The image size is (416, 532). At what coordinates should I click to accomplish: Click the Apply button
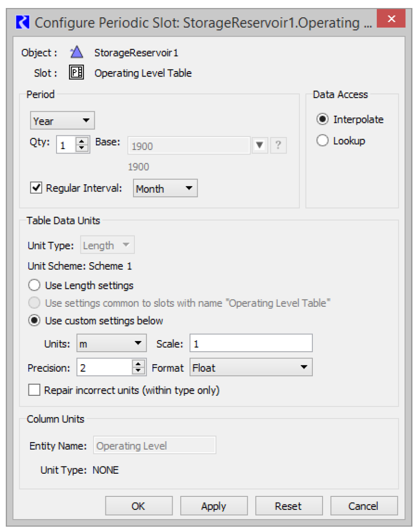click(x=214, y=506)
